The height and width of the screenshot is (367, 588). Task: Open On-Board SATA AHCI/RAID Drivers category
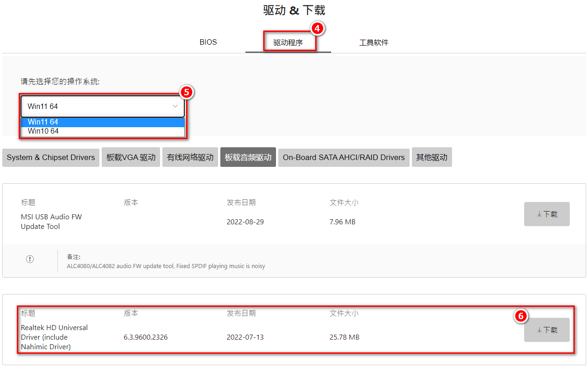coord(343,157)
